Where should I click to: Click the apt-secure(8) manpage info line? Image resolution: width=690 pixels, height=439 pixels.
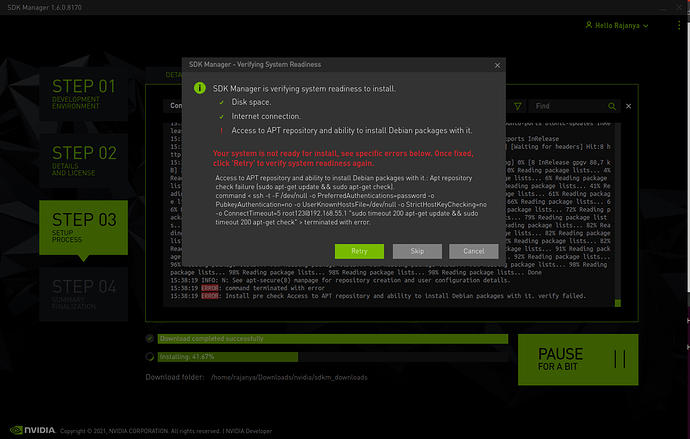click(340, 280)
